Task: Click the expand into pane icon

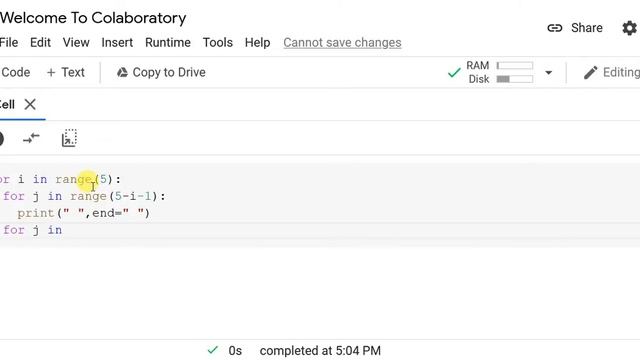Action: point(69,138)
